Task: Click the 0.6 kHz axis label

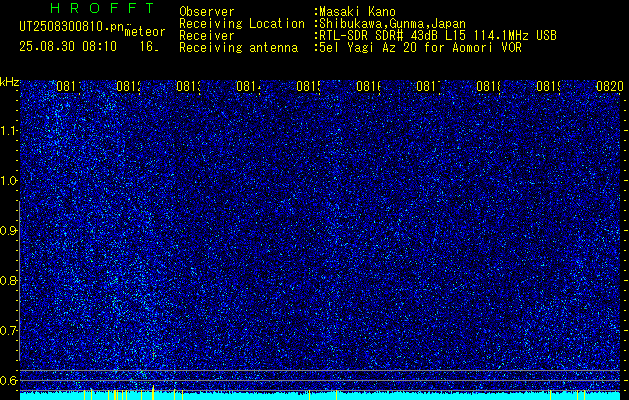Action: coord(9,380)
